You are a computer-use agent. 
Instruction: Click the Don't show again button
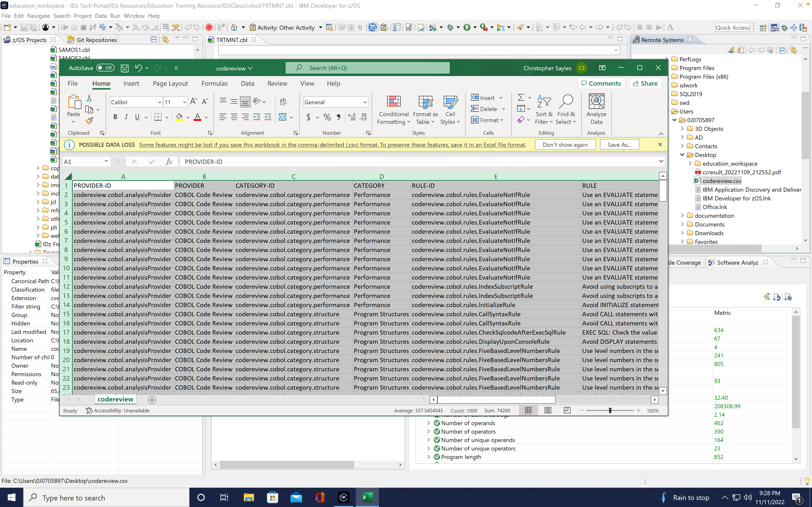pyautogui.click(x=565, y=145)
